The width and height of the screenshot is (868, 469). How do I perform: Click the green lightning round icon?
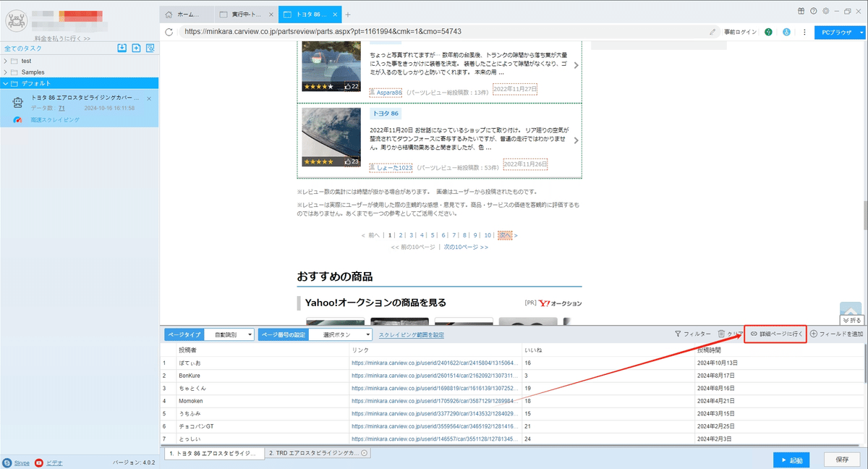(x=768, y=32)
